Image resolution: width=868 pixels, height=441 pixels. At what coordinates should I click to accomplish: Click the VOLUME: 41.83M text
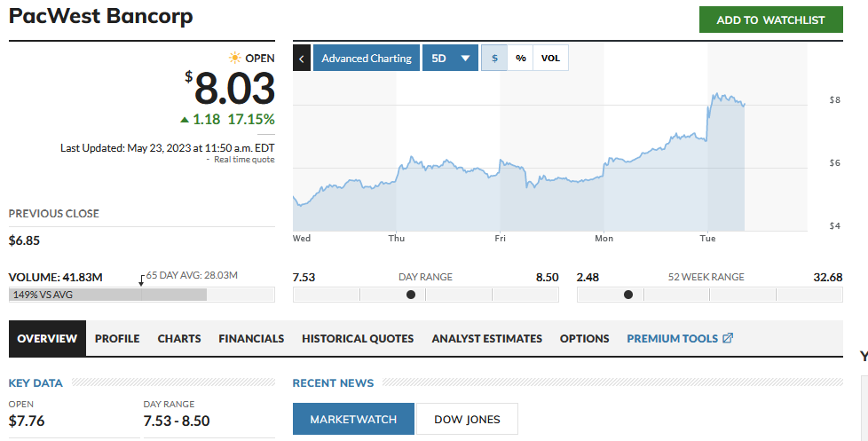click(x=55, y=277)
